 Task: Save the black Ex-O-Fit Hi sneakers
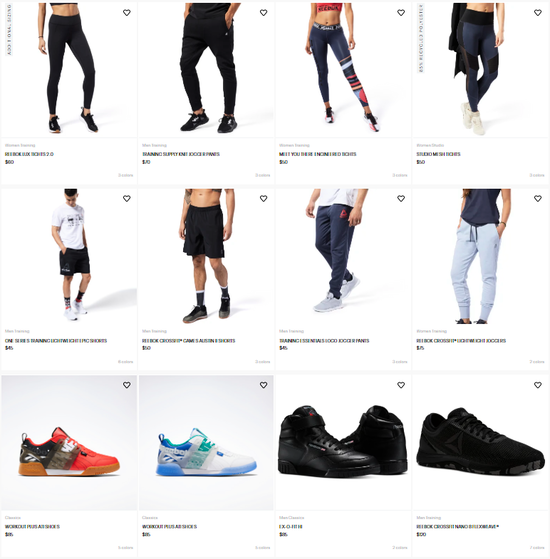click(401, 385)
